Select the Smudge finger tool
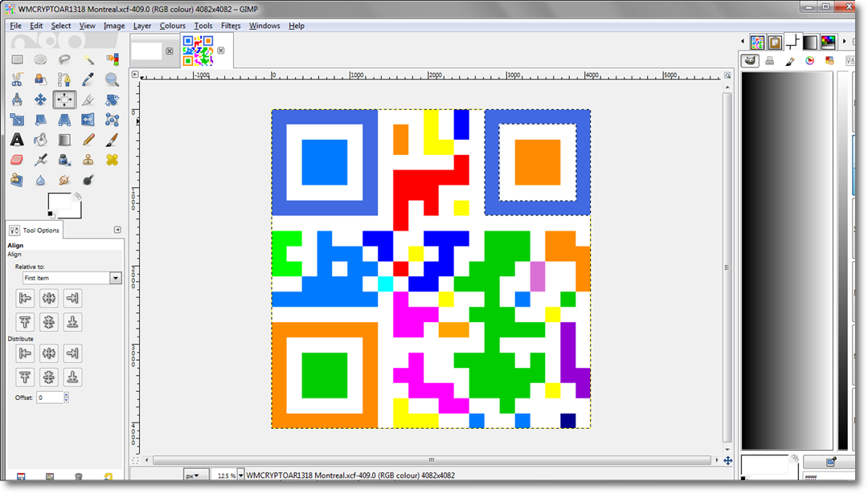Viewport: 868px width, 494px height. pyautogui.click(x=64, y=180)
